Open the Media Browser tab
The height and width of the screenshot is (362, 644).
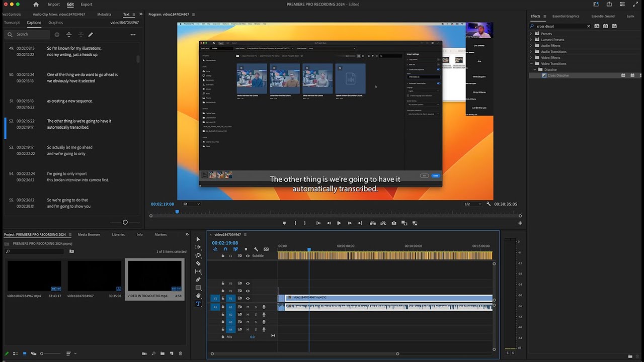pos(89,234)
